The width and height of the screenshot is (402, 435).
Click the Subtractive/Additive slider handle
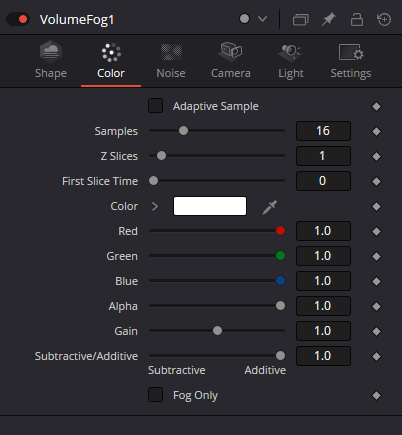(x=280, y=356)
